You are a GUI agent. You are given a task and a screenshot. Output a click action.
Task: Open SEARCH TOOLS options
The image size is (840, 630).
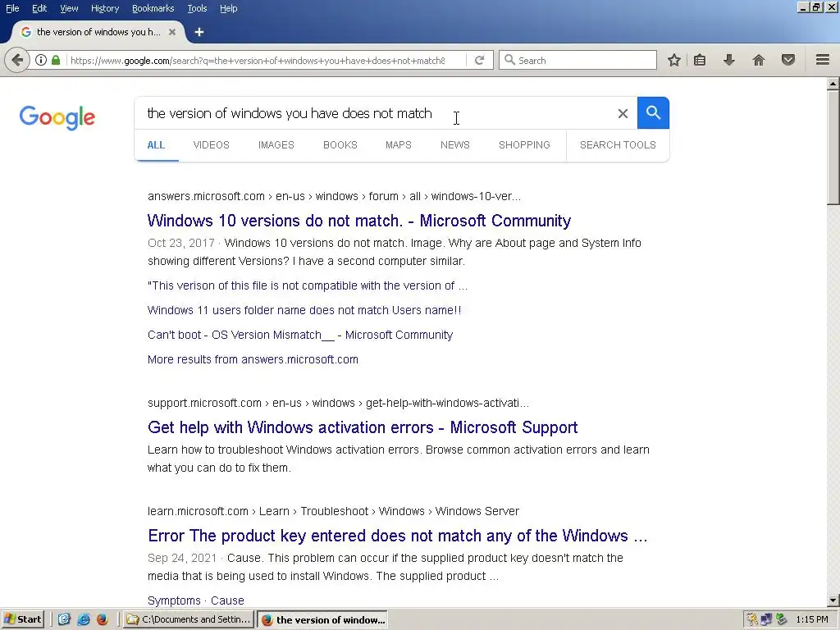618,144
